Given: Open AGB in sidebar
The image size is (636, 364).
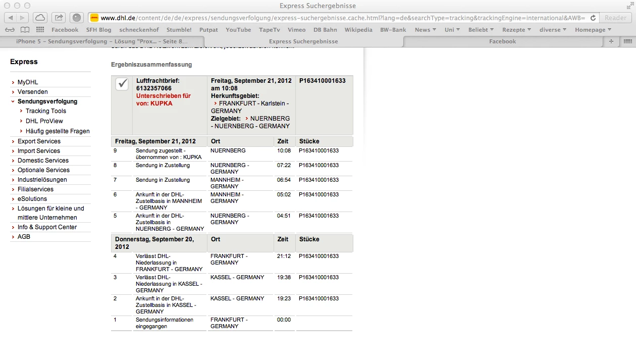Looking at the screenshot, I should pyautogui.click(x=24, y=237).
